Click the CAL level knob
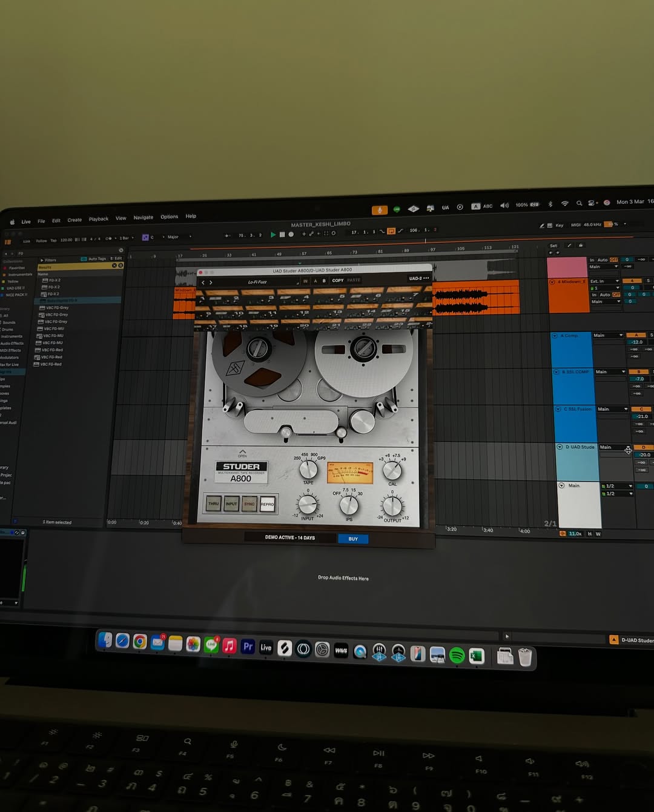The width and height of the screenshot is (654, 812). point(392,470)
